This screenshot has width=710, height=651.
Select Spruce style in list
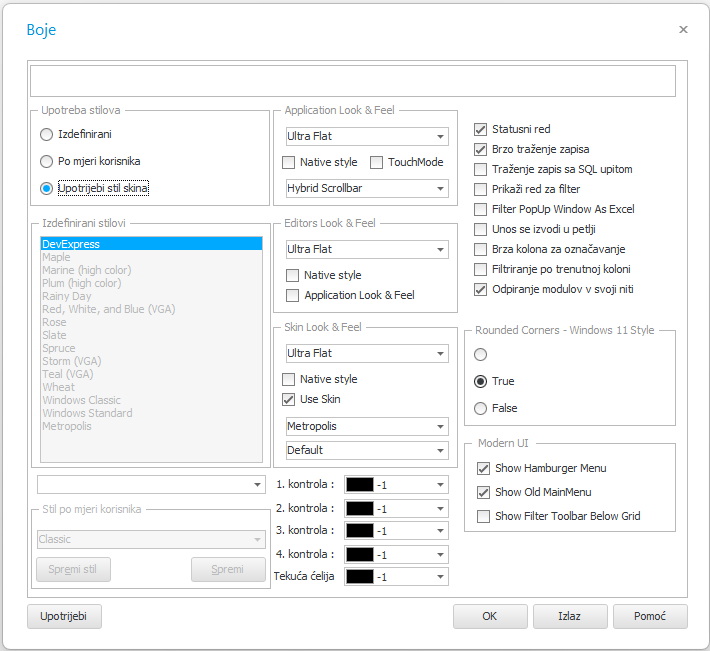[x=151, y=349]
